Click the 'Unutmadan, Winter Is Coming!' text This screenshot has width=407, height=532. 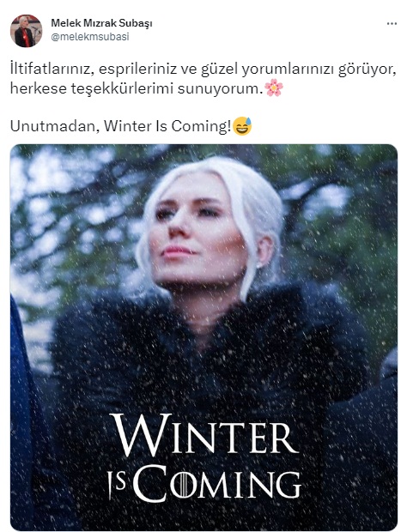120,126
